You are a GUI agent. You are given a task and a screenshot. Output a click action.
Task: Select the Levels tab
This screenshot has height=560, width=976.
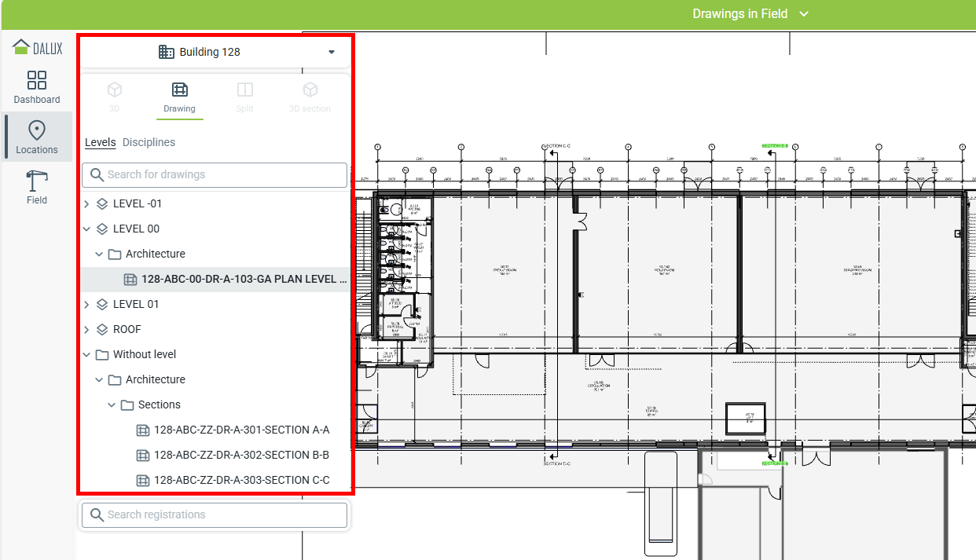tap(101, 142)
